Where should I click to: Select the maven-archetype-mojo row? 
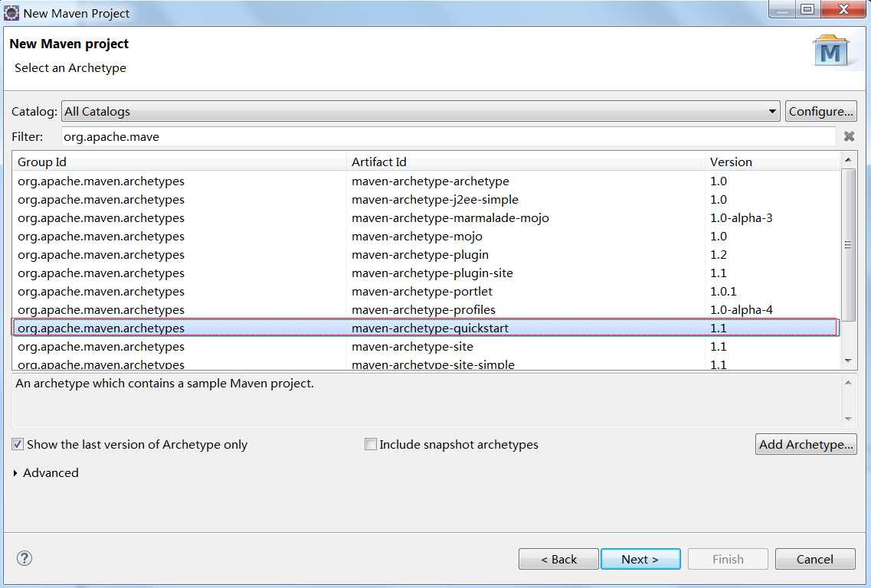[x=426, y=236]
